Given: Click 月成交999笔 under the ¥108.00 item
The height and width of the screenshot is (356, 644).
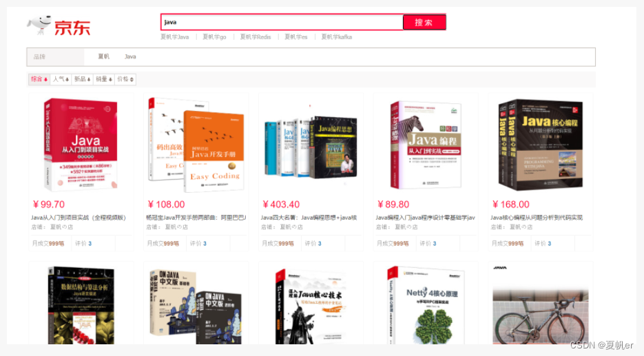Looking at the screenshot, I should coord(163,244).
